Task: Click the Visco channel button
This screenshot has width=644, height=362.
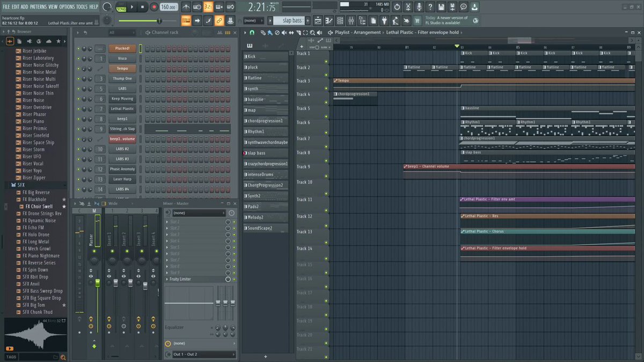Action: click(122, 58)
